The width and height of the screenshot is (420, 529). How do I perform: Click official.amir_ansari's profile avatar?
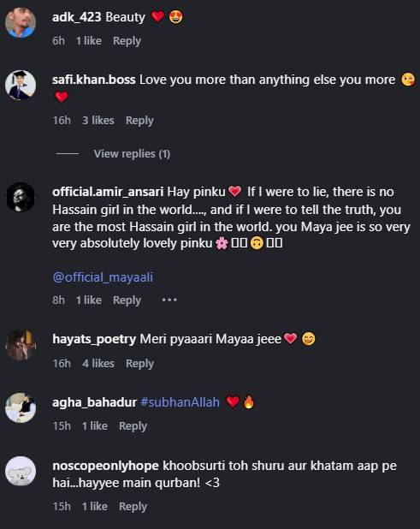21,197
